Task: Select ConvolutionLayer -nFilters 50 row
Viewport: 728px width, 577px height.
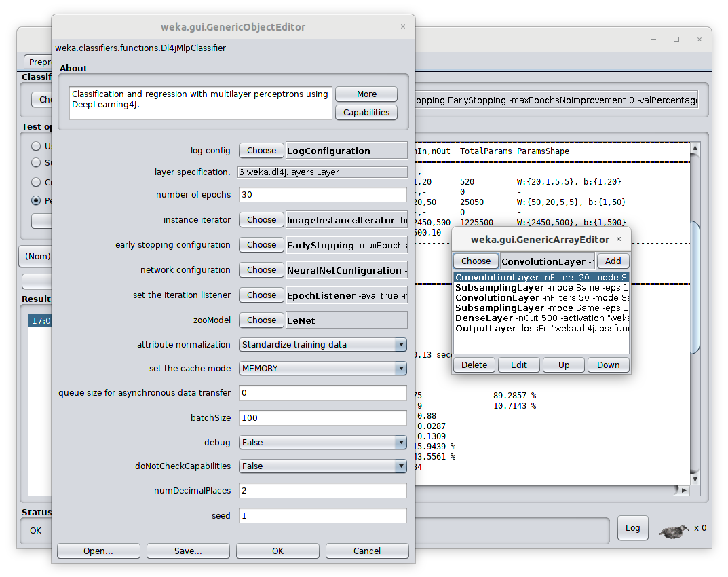Action: (x=541, y=298)
